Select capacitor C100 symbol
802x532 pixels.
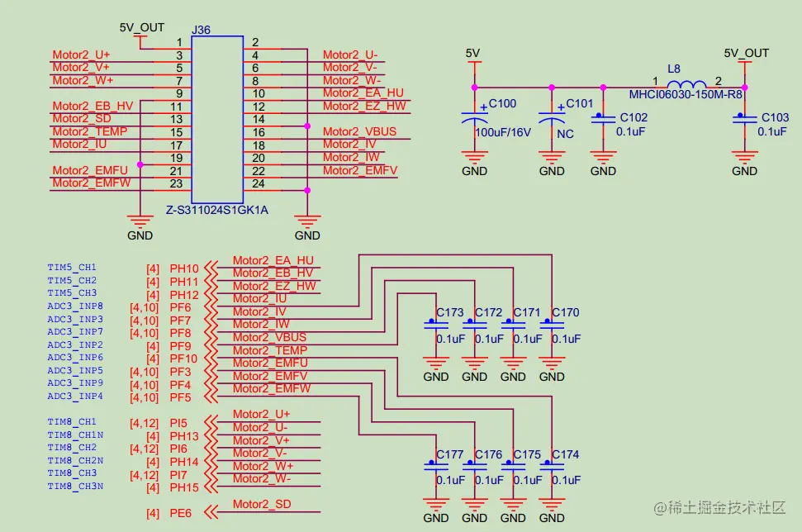click(x=474, y=117)
